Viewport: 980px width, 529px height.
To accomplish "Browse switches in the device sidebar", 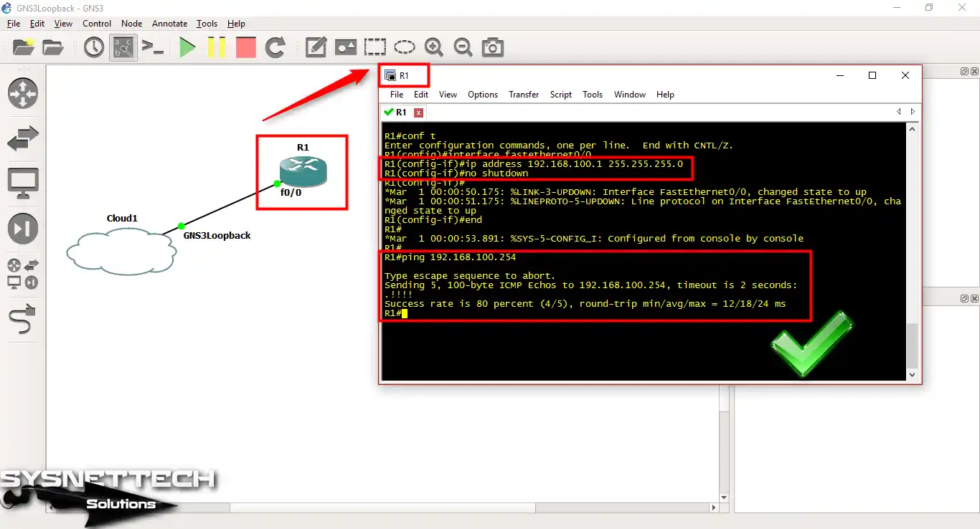I will click(x=23, y=138).
